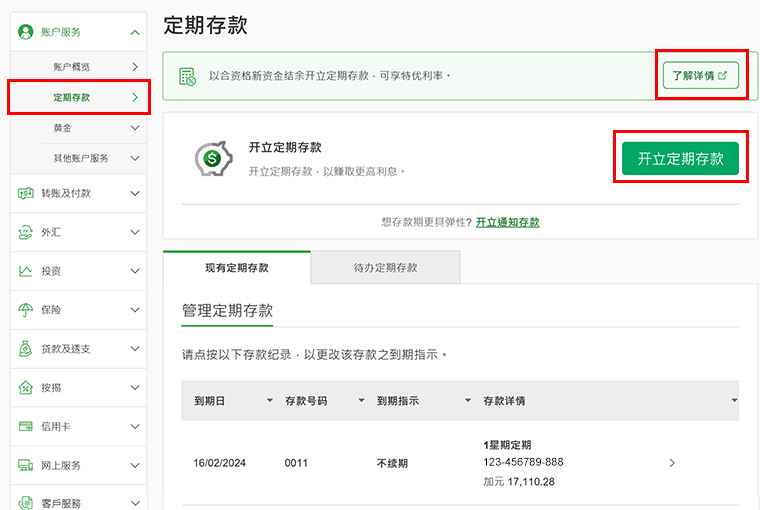The image size is (760, 510).
Task: Click the piggy bank icon
Action: coord(213,158)
